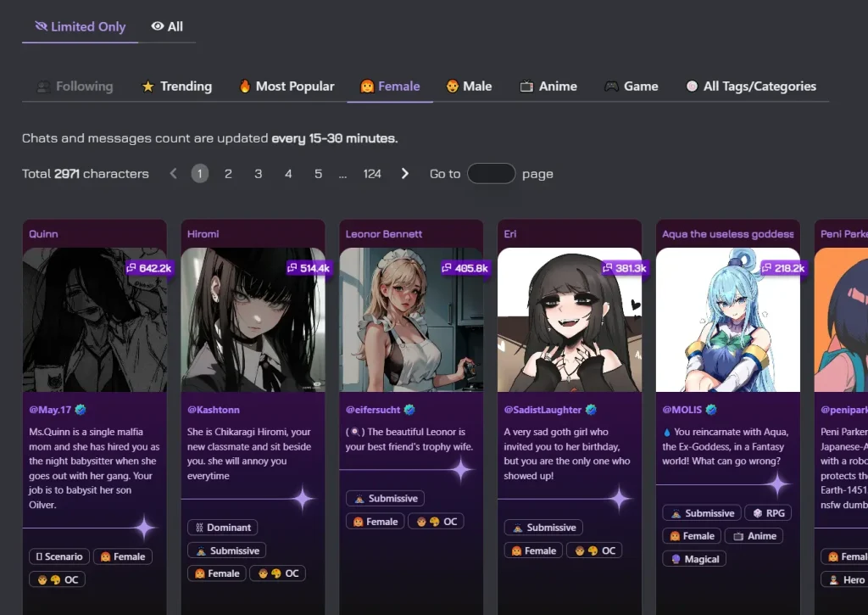Screen dimensions: 868x615
Task: Show All characters with the eye toggle
Action: tap(167, 26)
